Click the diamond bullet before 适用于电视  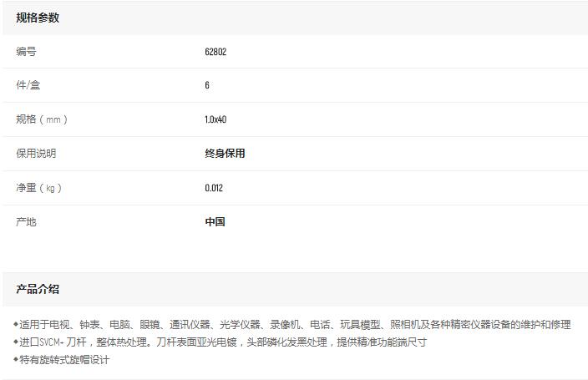[x=16, y=324]
